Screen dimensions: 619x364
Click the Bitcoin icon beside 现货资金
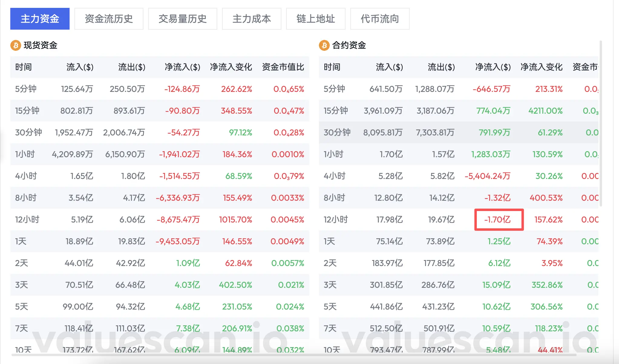pyautogui.click(x=16, y=45)
